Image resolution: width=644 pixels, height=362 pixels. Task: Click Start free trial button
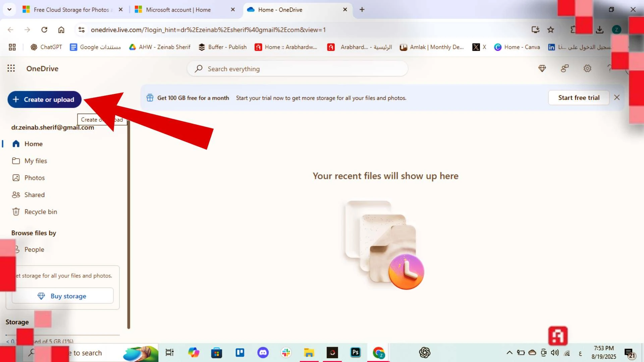[x=579, y=98]
